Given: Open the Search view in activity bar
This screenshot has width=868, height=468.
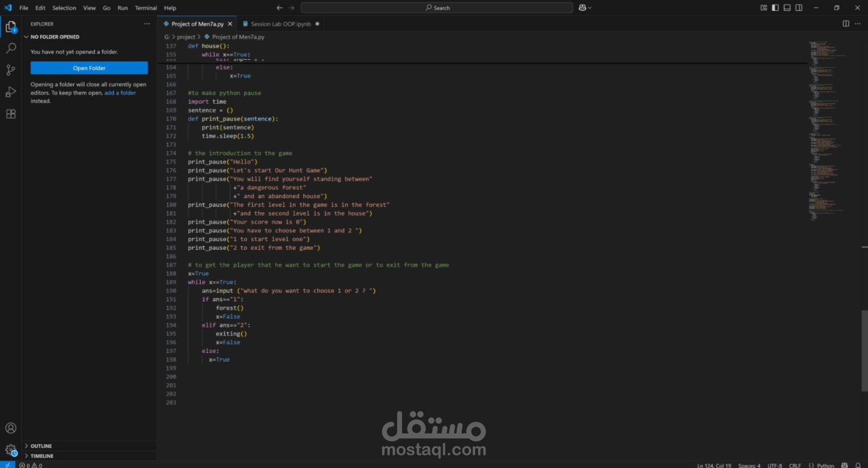Looking at the screenshot, I should coord(10,48).
